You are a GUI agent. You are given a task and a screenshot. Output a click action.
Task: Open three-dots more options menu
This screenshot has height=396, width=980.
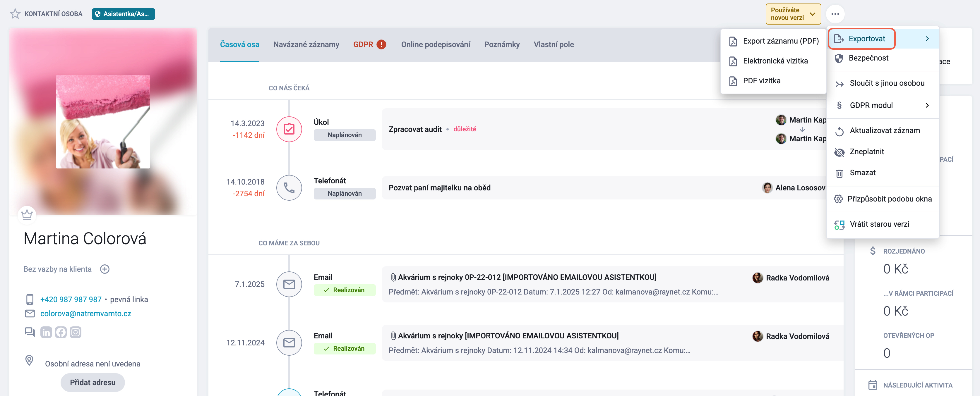tap(835, 14)
